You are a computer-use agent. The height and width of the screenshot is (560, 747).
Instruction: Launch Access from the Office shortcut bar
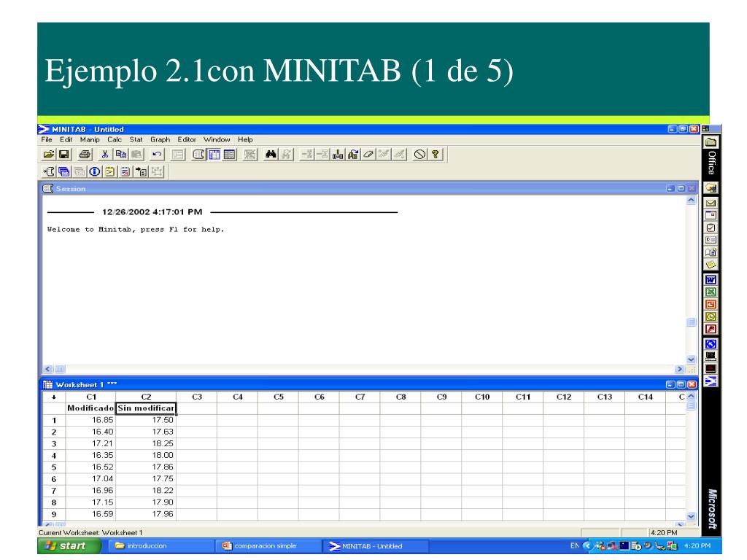[711, 329]
